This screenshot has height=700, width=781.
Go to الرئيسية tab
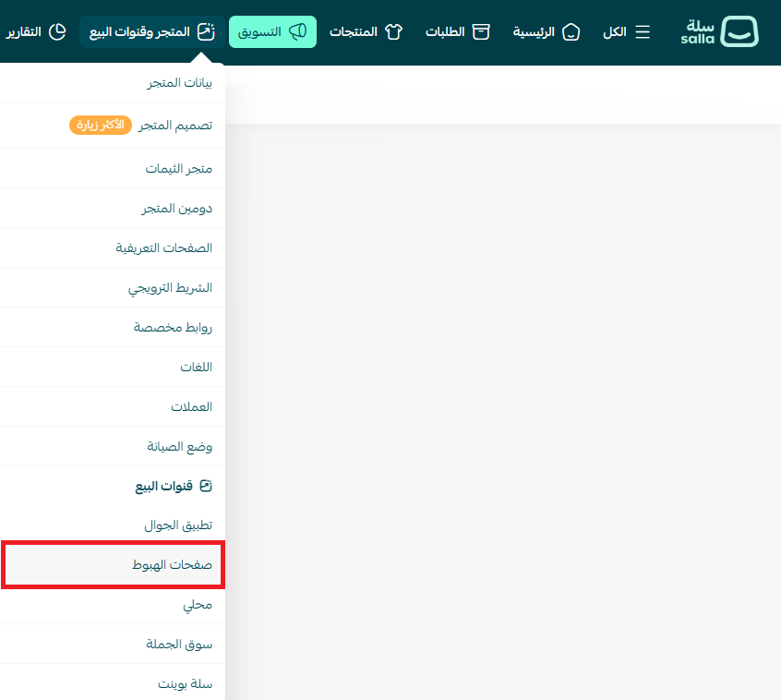(x=547, y=32)
